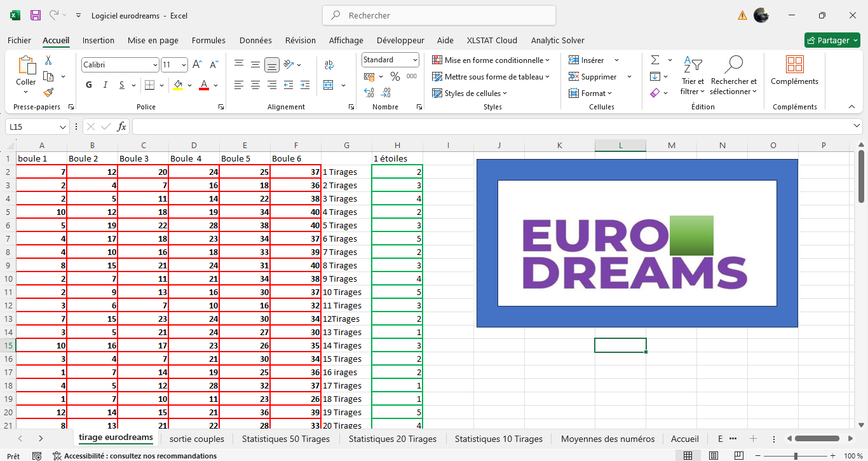Click the zoom slider in the status bar
Viewport: 868px width, 461px height.
[x=796, y=456]
